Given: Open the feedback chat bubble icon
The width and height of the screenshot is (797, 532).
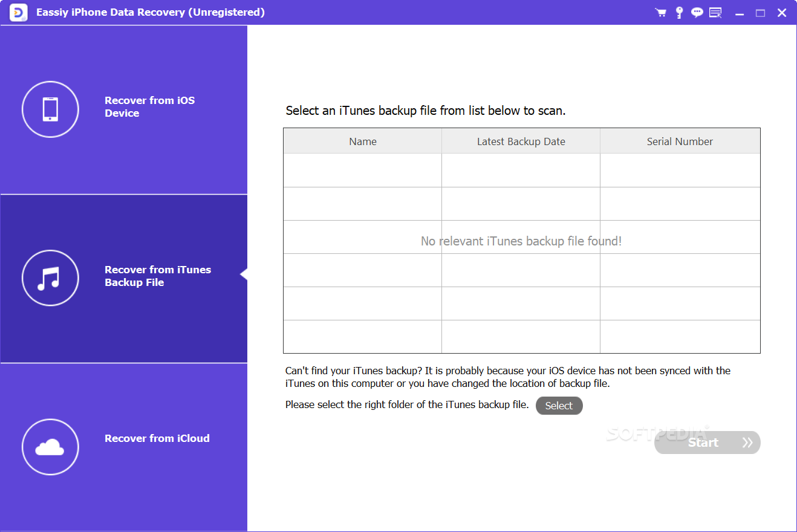Looking at the screenshot, I should pyautogui.click(x=697, y=13).
